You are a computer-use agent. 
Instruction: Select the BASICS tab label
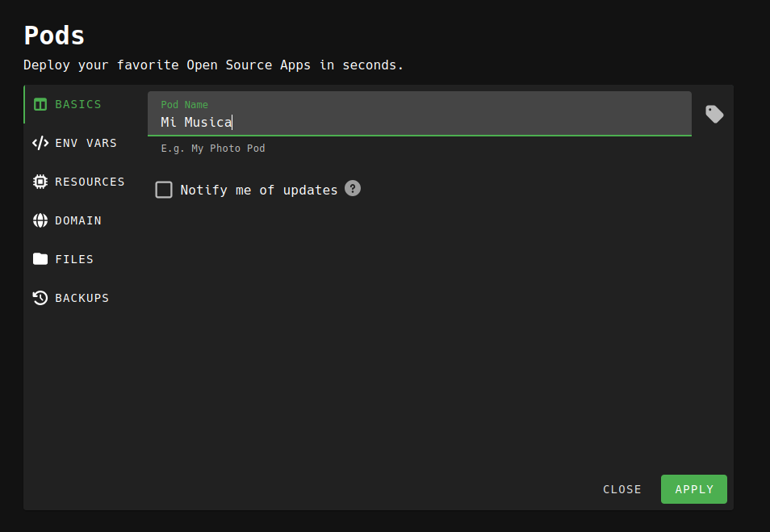(x=78, y=104)
